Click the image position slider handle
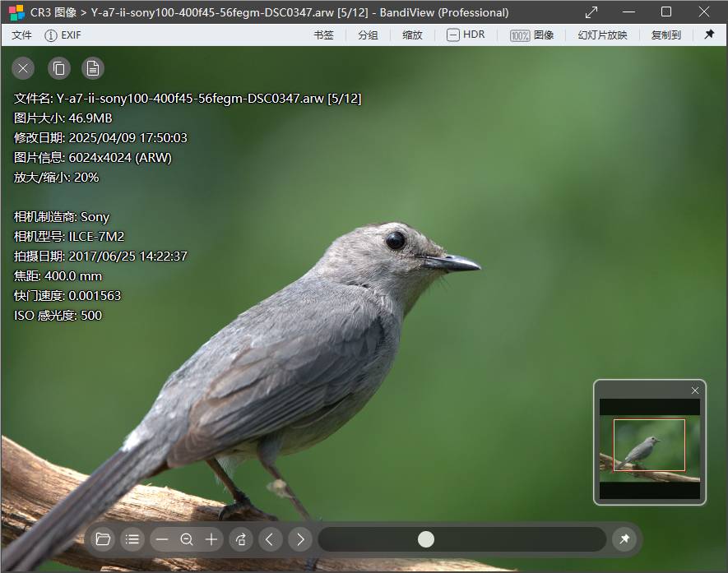Image resolution: width=728 pixels, height=573 pixels. pos(425,539)
